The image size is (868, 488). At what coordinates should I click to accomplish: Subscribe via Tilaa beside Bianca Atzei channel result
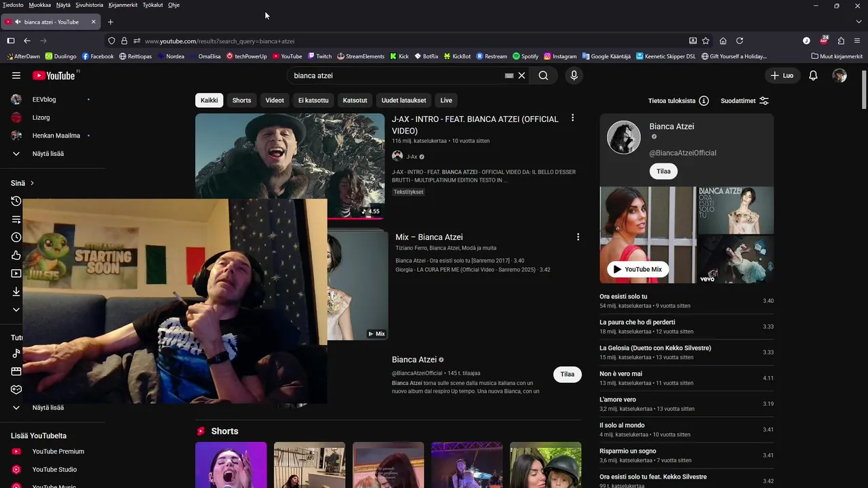568,374
